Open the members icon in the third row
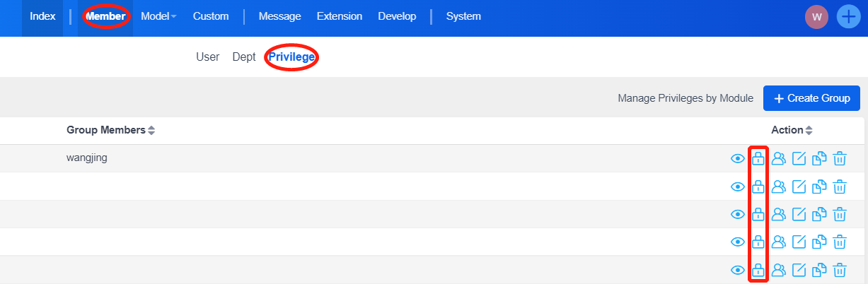This screenshot has height=284, width=868. [779, 214]
